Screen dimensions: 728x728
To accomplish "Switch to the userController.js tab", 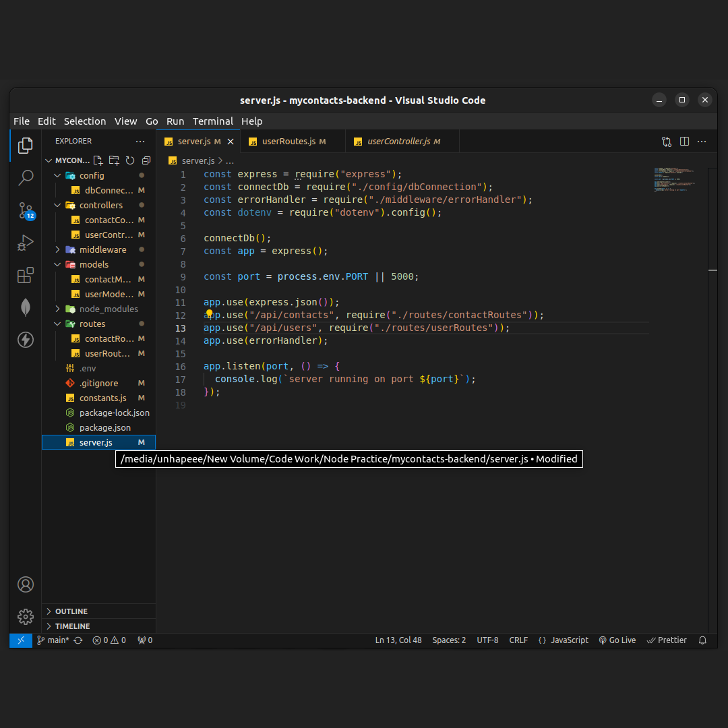I will click(x=402, y=142).
